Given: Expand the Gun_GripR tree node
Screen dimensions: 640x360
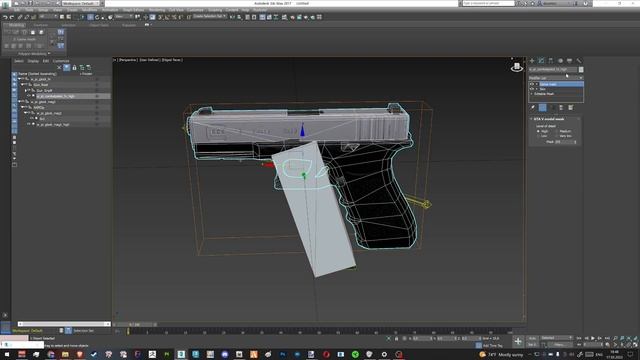Looking at the screenshot, I should point(26,90).
